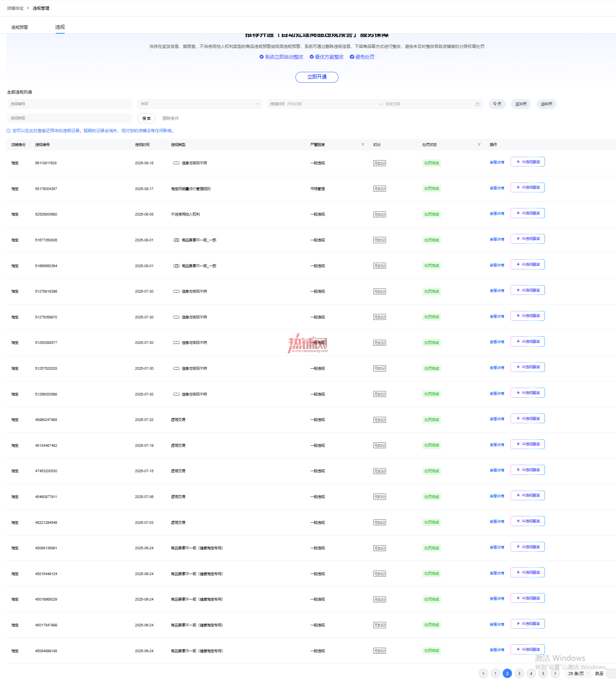Viewport: 616px width, 687px height.
Task: Expand the 申诉 dropdown filter
Action: (200, 104)
